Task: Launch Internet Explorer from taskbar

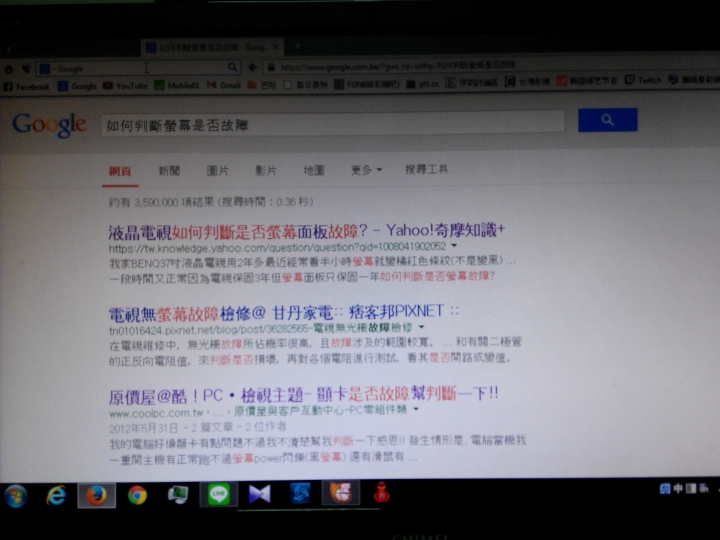Action: click(56, 496)
